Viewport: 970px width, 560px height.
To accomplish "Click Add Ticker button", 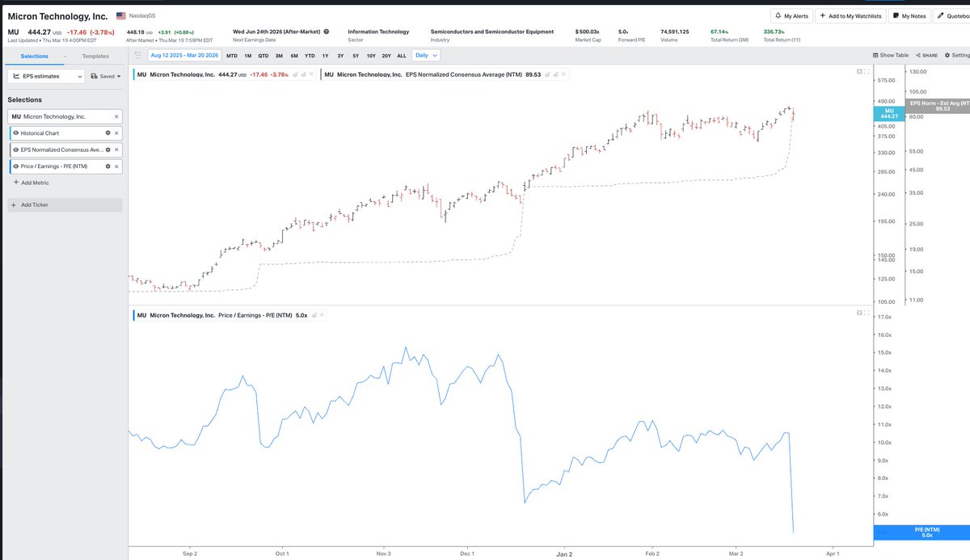I will 65,205.
